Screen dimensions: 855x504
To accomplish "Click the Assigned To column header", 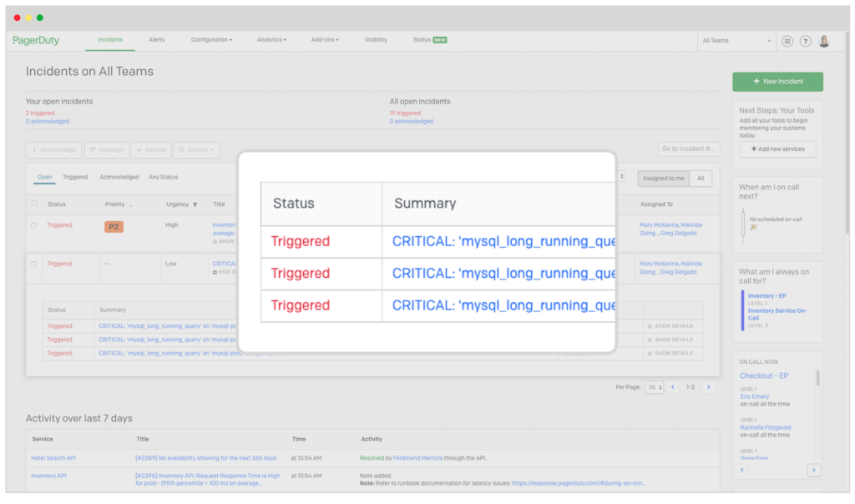I will tap(656, 204).
